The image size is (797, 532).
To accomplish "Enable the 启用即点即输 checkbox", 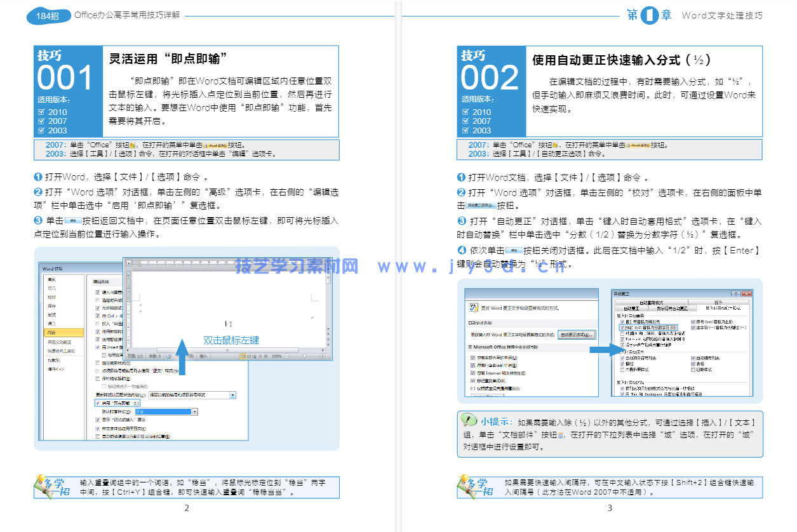I will coord(98,403).
